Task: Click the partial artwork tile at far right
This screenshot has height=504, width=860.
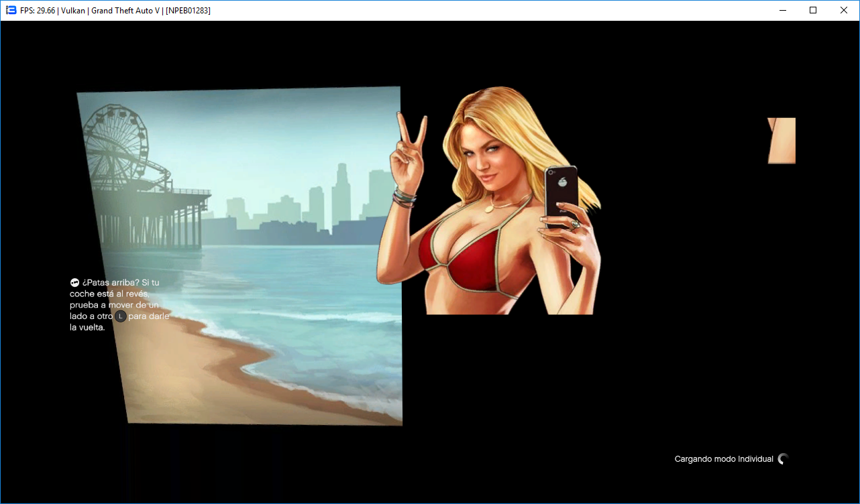Action: coord(782,141)
